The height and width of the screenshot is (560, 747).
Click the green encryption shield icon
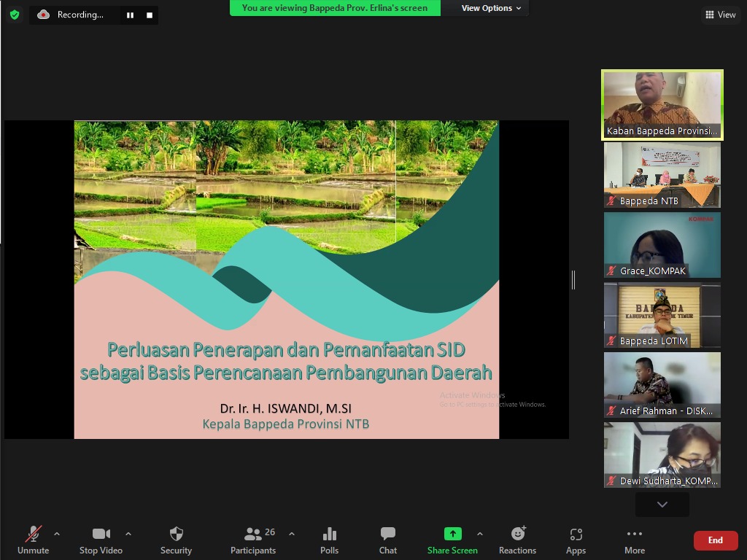[15, 15]
